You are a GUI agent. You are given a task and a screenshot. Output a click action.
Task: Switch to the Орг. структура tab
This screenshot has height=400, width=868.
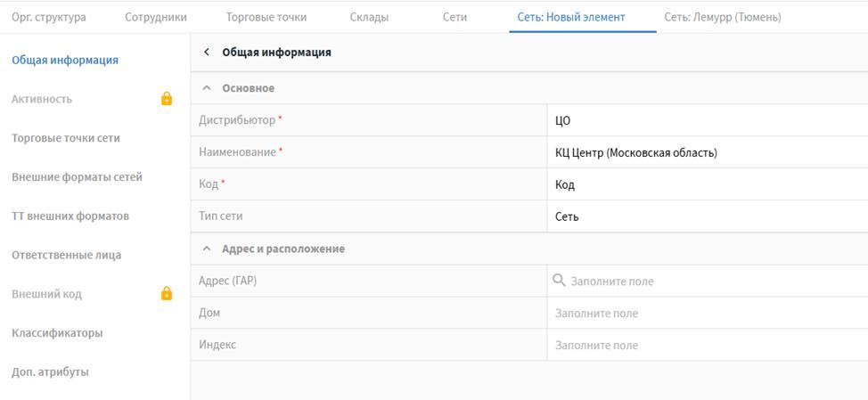click(x=49, y=17)
